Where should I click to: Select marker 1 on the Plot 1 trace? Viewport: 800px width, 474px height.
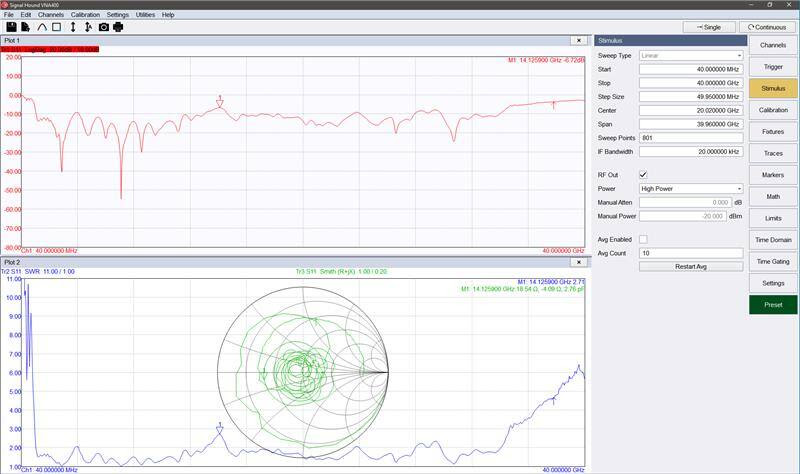click(x=220, y=102)
